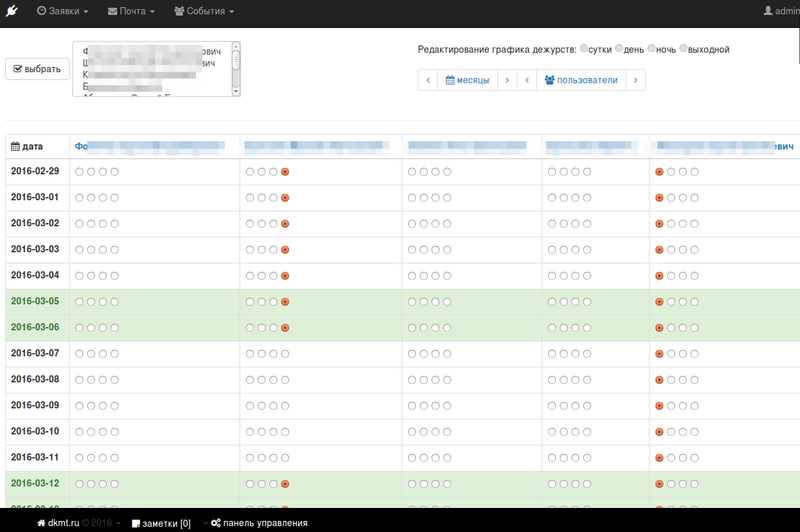This screenshot has height=532, width=800.
Task: Select the ночь radio option
Action: 652,49
